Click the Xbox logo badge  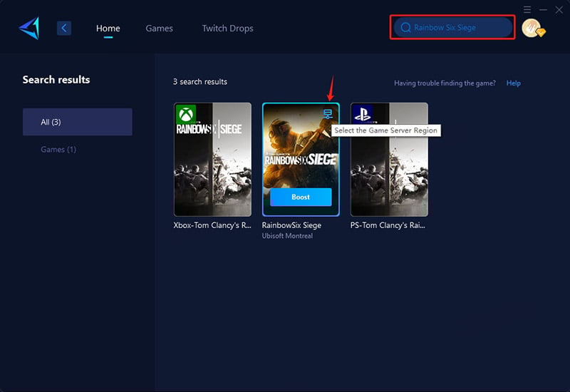pyautogui.click(x=186, y=115)
